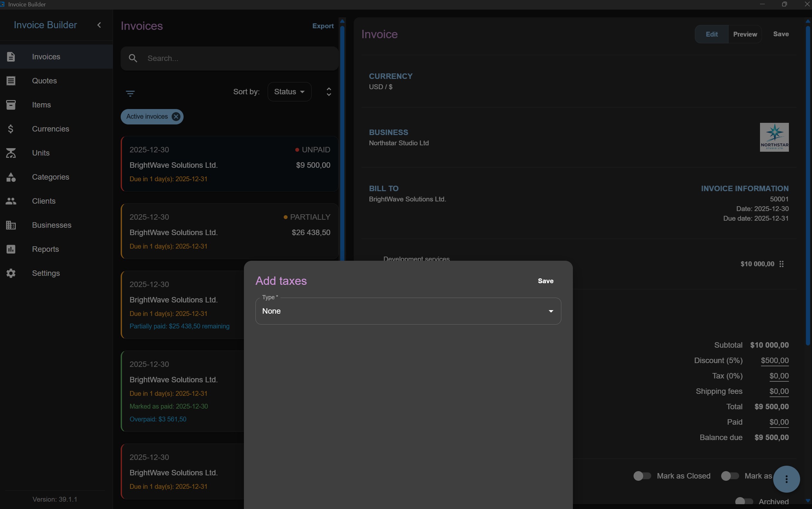Edit the Tax $0,00 value
812x509 pixels.
[779, 376]
